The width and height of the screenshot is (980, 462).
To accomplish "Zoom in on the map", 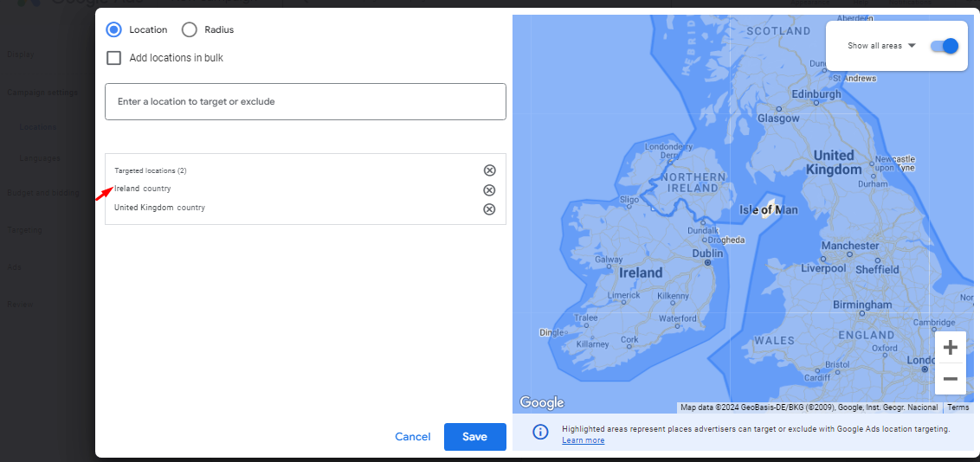I will [950, 347].
